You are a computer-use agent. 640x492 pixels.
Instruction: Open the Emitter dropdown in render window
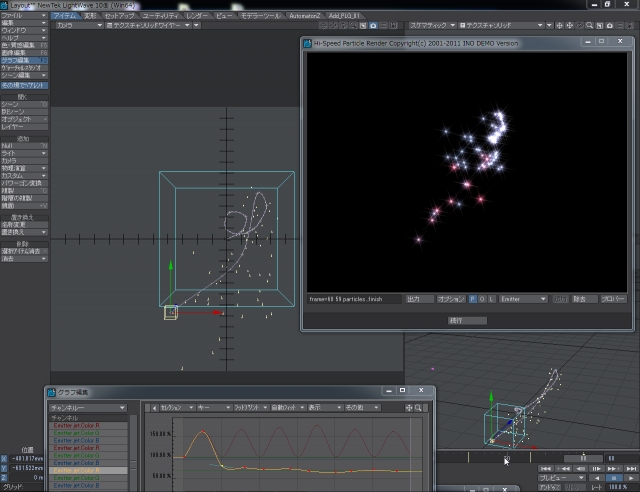point(523,299)
